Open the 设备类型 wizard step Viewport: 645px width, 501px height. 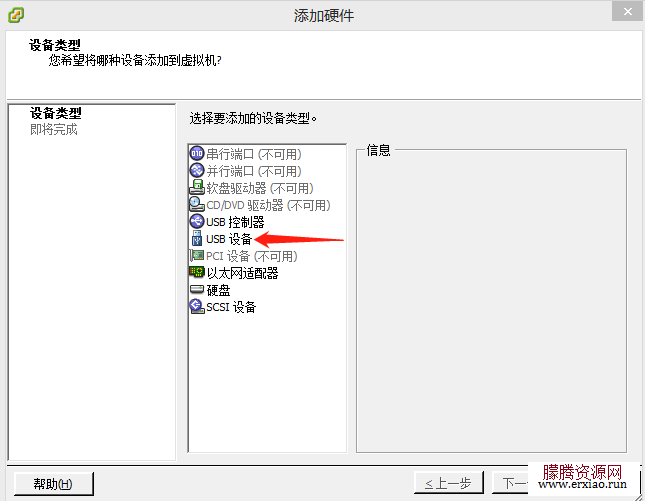coord(56,113)
